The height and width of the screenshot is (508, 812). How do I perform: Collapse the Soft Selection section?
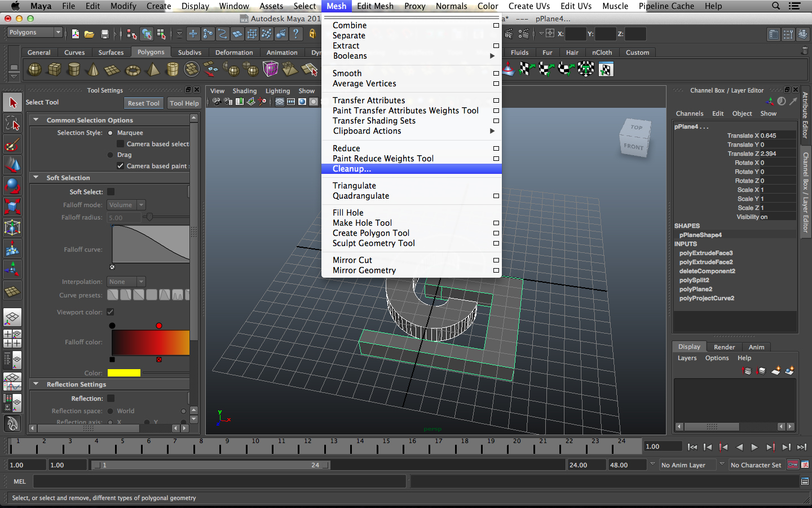click(x=36, y=178)
